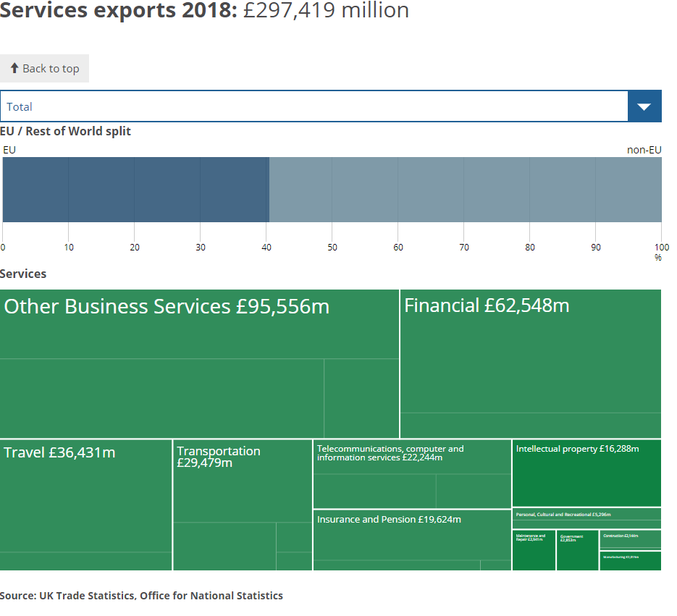The image size is (677, 616).
Task: Select the Other Business Services treemap tile
Action: (x=199, y=362)
